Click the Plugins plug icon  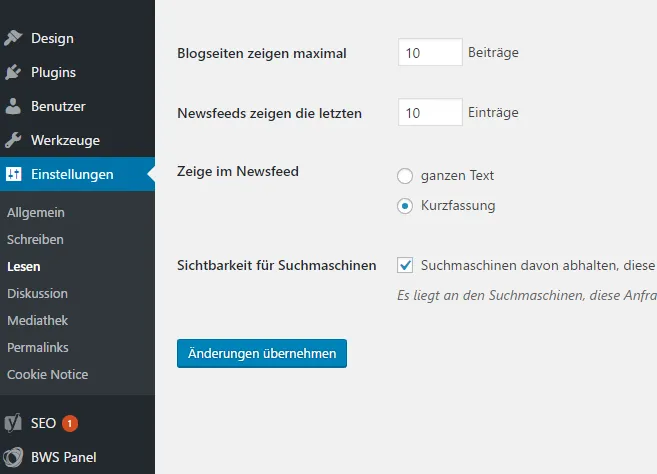(13, 72)
